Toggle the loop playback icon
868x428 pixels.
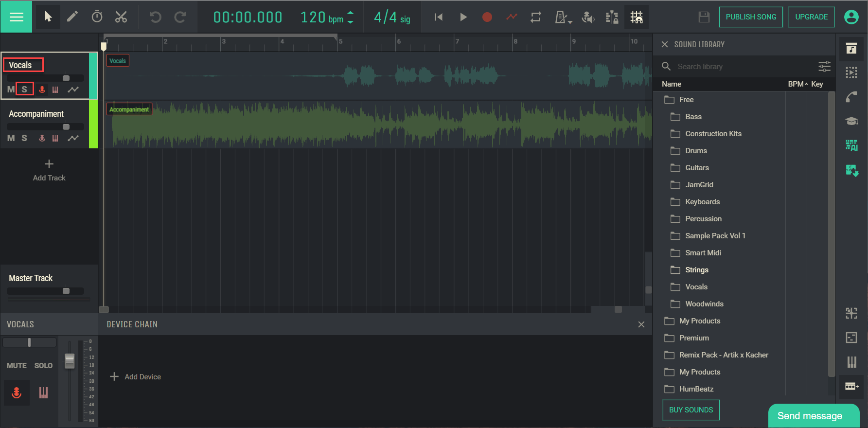point(536,17)
